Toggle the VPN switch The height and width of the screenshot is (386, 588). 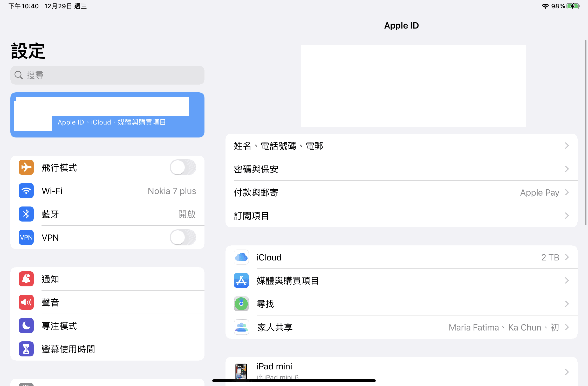183,237
